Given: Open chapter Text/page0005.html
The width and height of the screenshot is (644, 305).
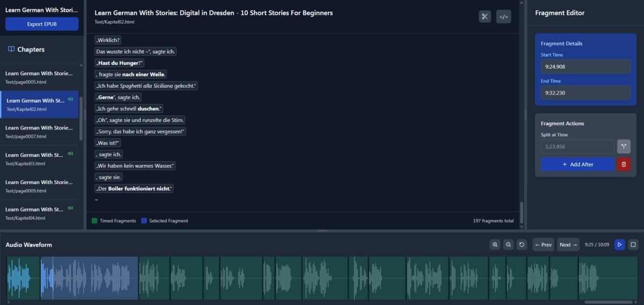Looking at the screenshot, I should point(39,77).
